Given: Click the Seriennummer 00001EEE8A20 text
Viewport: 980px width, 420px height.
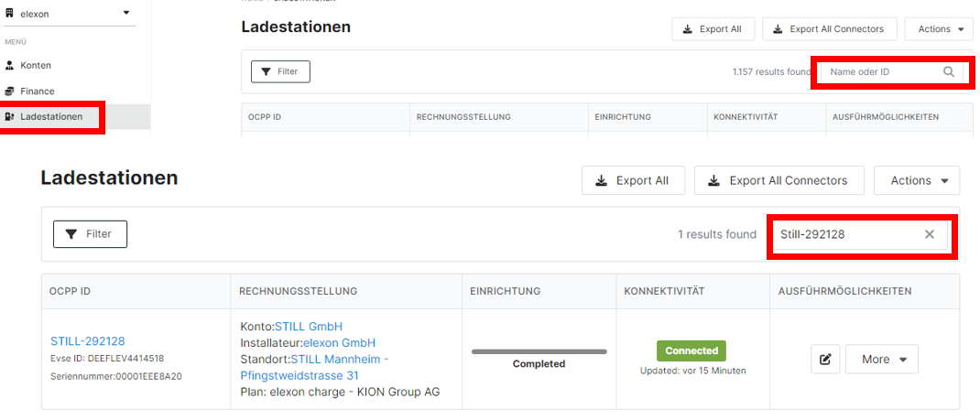Looking at the screenshot, I should point(116,376).
